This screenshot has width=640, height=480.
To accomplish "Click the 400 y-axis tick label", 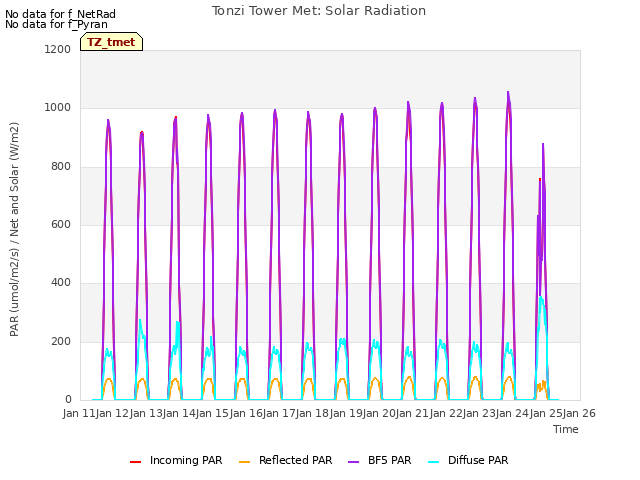I will click(x=61, y=282).
